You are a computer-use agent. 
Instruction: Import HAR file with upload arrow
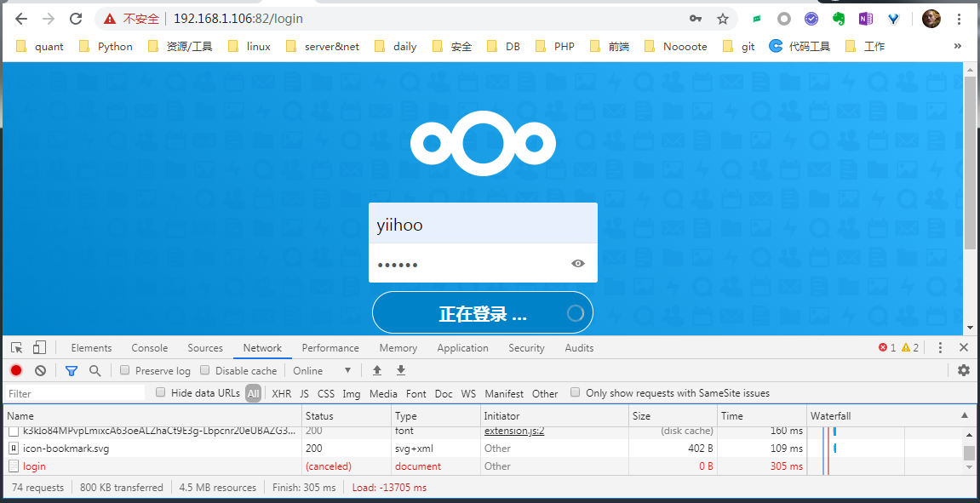pyautogui.click(x=377, y=370)
